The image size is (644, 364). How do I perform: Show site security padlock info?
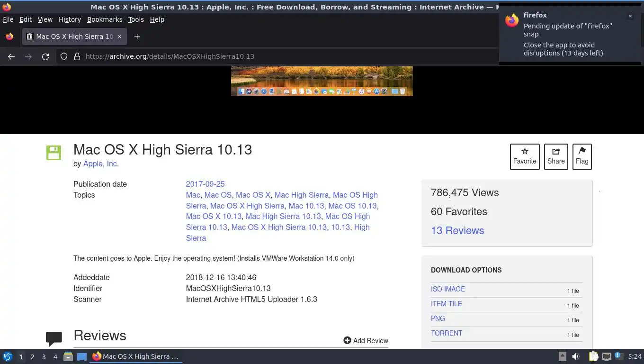click(x=77, y=56)
